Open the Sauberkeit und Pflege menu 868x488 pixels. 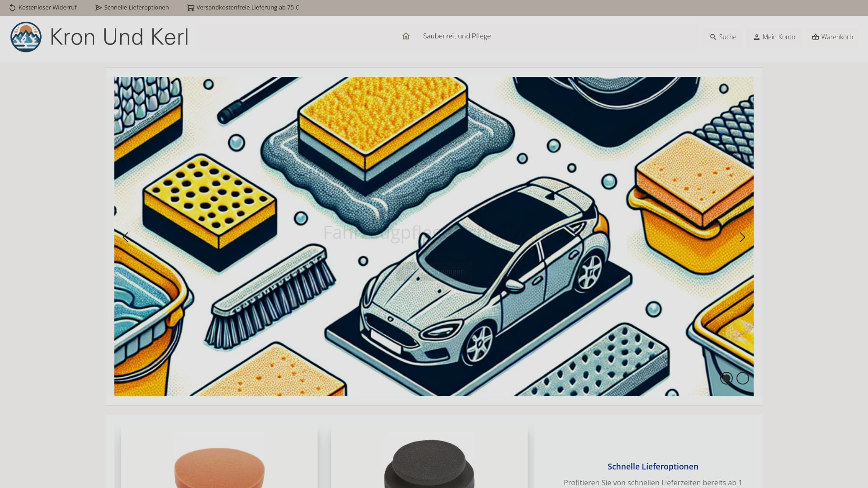pyautogui.click(x=457, y=36)
